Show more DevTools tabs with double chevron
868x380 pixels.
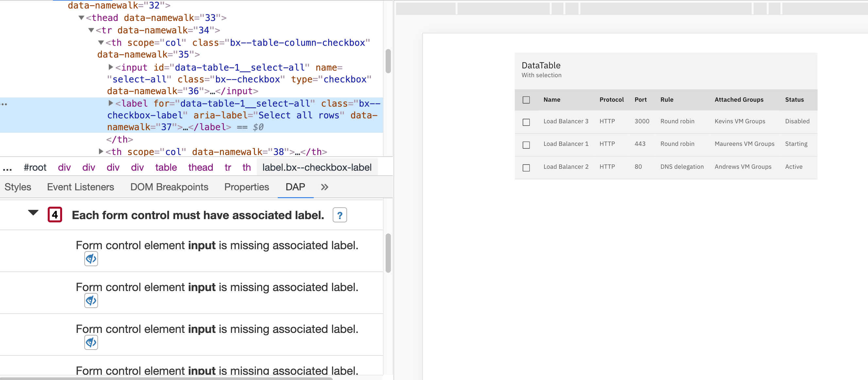[325, 187]
